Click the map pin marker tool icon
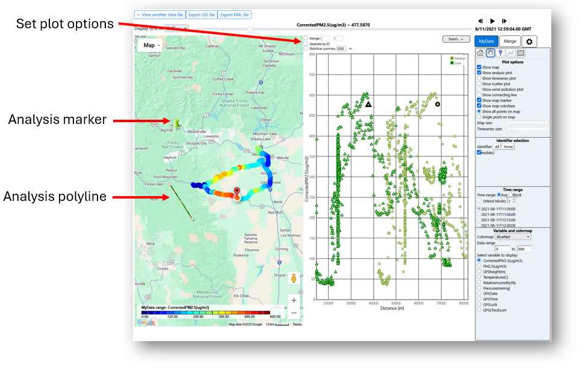588x370 pixels. pos(500,53)
